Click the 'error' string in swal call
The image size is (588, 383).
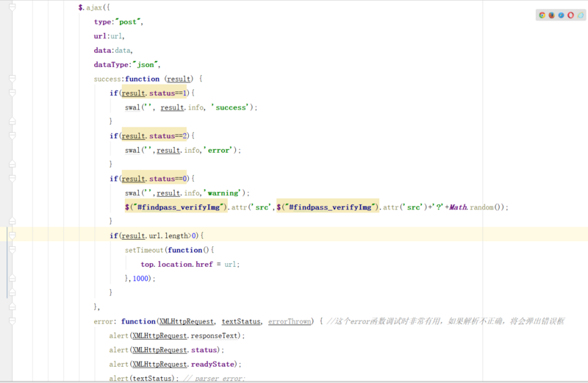pos(220,150)
